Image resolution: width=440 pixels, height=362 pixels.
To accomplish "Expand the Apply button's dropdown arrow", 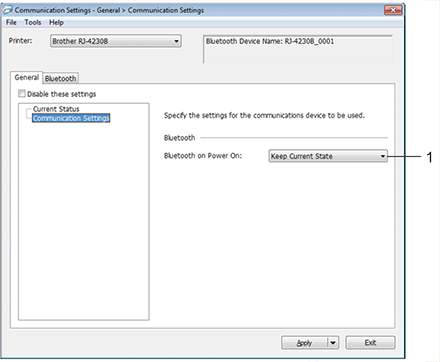I will (x=333, y=343).
